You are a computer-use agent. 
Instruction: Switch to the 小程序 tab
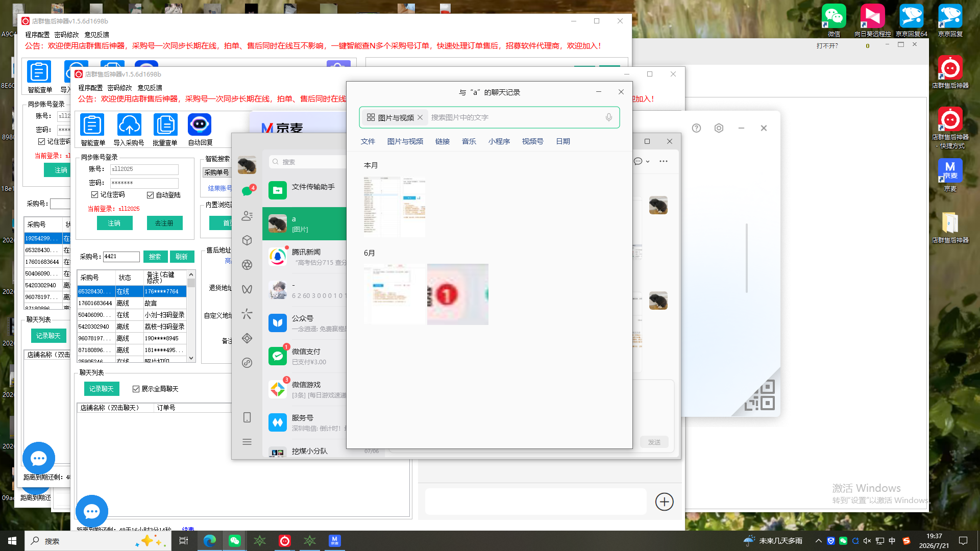(x=499, y=141)
